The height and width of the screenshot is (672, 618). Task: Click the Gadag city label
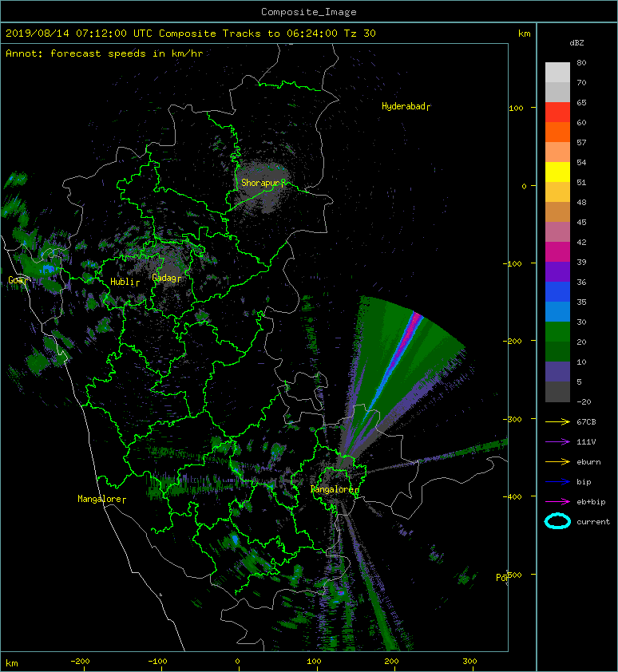(x=166, y=278)
